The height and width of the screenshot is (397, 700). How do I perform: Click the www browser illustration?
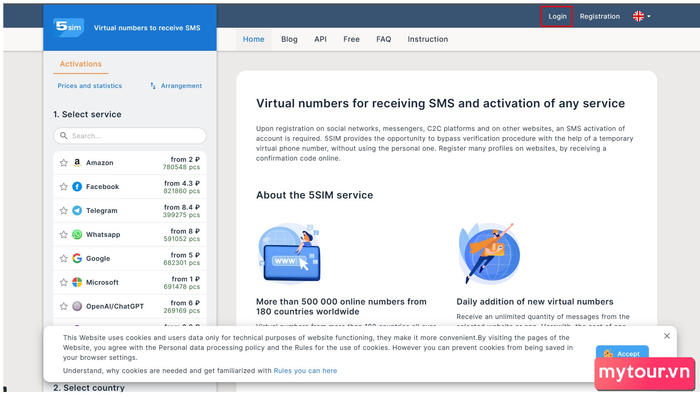[x=289, y=253]
